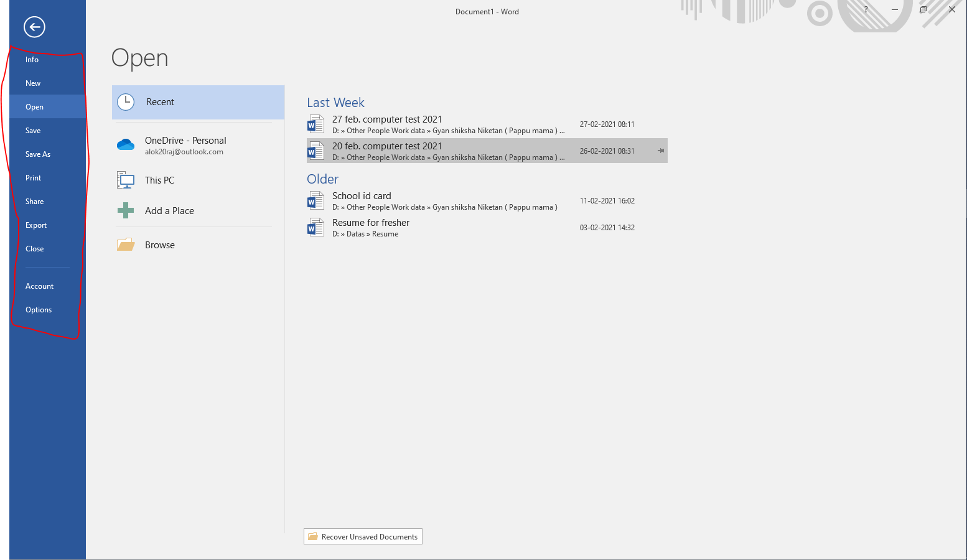This screenshot has height=560, width=967.
Task: Click the Word icon beside School id card
Action: tap(316, 200)
